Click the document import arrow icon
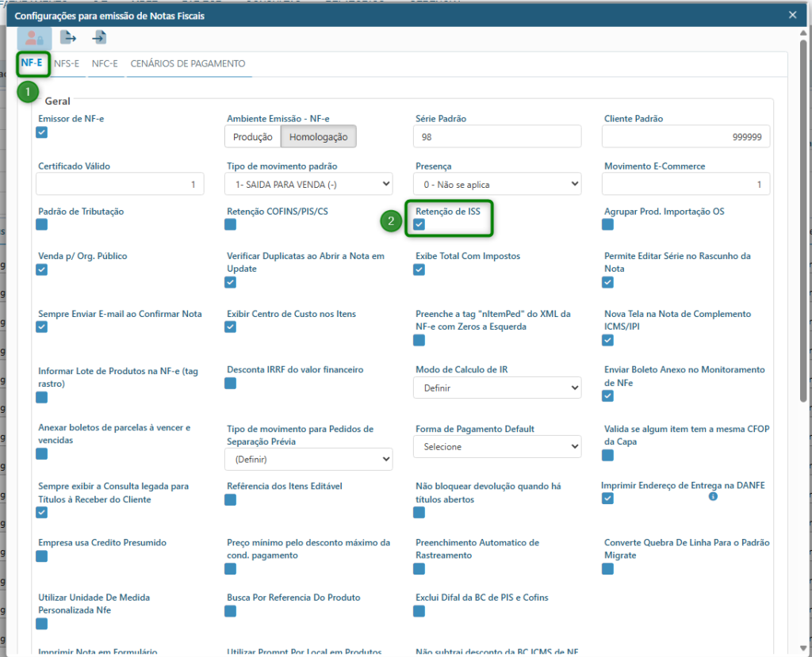The width and height of the screenshot is (812, 657). pos(99,37)
